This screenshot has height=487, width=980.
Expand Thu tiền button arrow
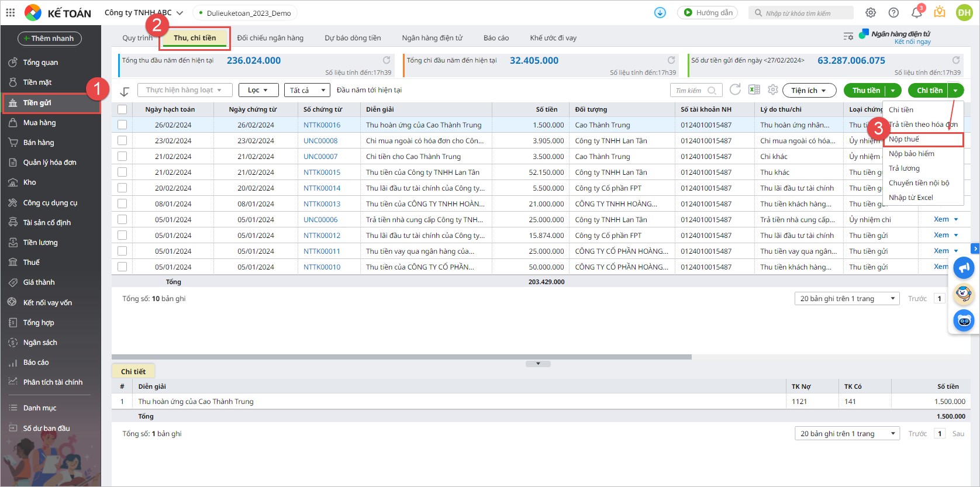click(893, 91)
